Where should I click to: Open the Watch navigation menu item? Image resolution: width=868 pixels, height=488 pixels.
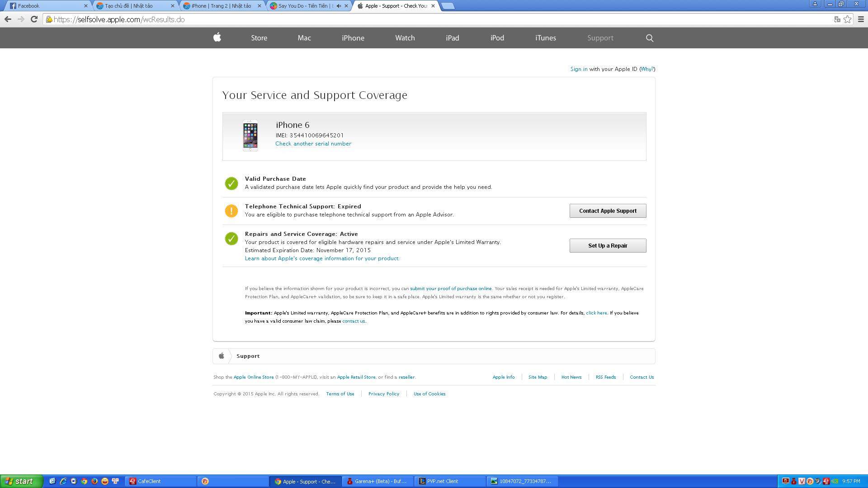pos(405,38)
